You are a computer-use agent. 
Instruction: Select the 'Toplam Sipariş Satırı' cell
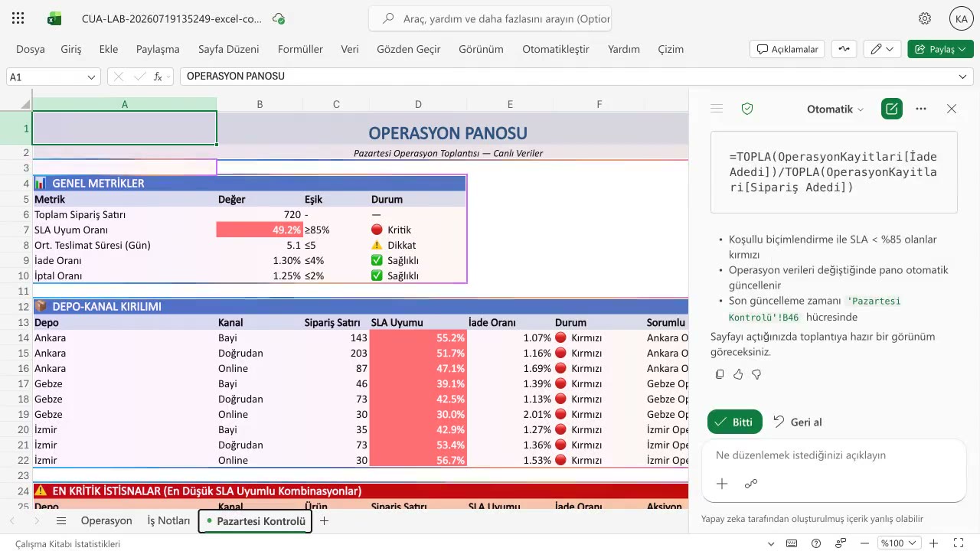pyautogui.click(x=124, y=214)
